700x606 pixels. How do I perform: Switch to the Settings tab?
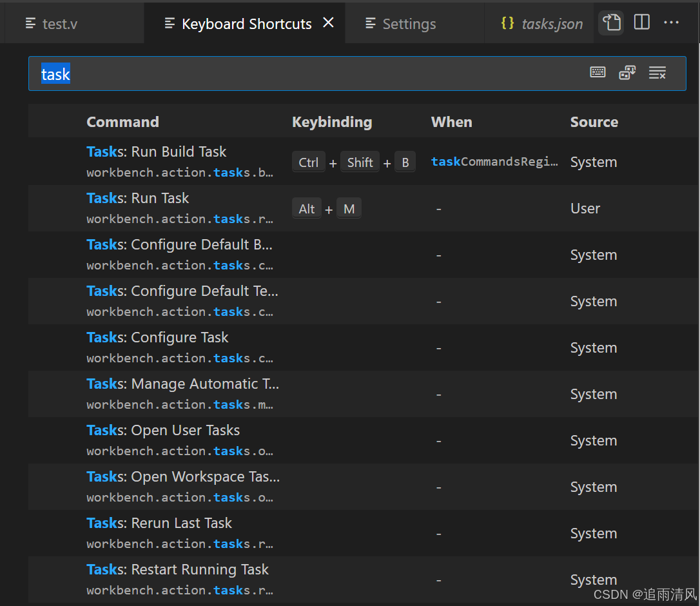[409, 23]
